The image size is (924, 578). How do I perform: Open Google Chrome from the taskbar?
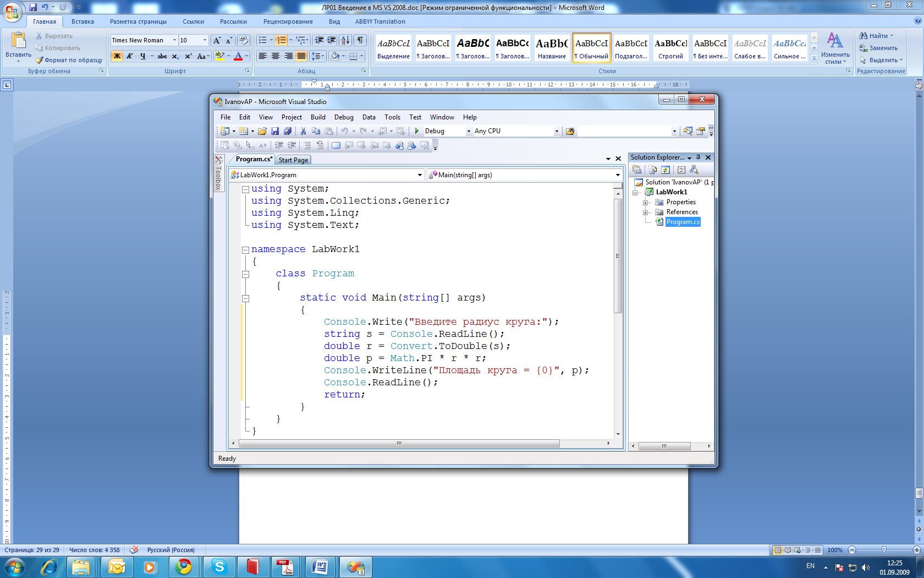click(x=184, y=566)
